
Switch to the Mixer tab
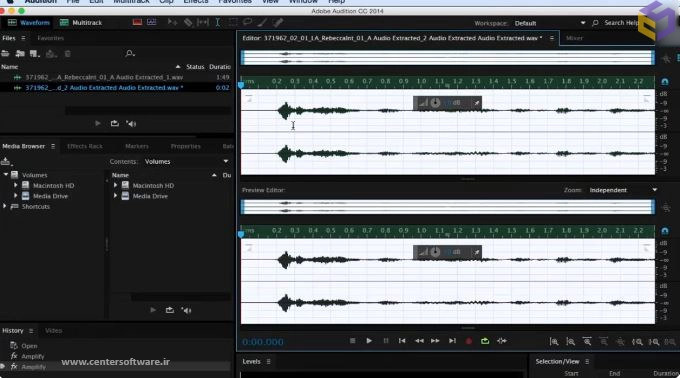[574, 38]
